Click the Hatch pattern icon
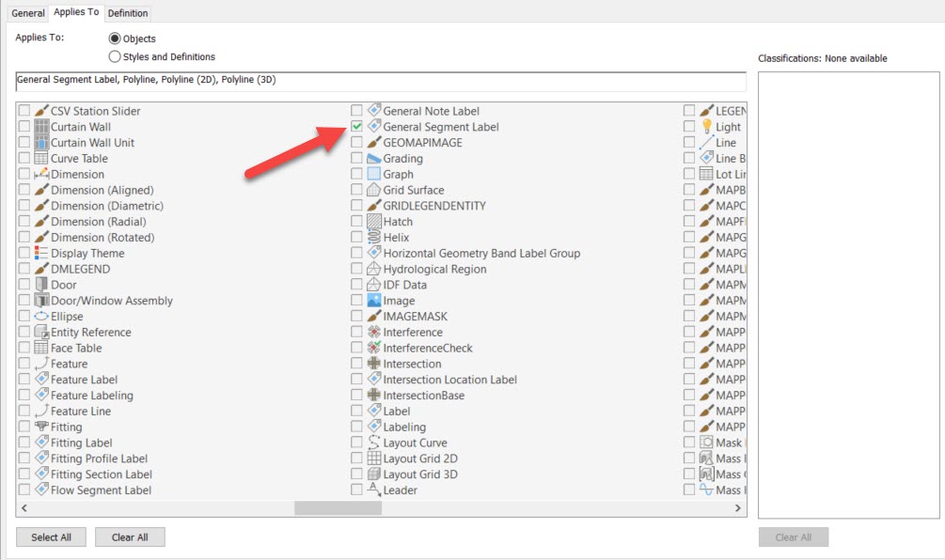Image resolution: width=945 pixels, height=560 pixels. point(374,221)
